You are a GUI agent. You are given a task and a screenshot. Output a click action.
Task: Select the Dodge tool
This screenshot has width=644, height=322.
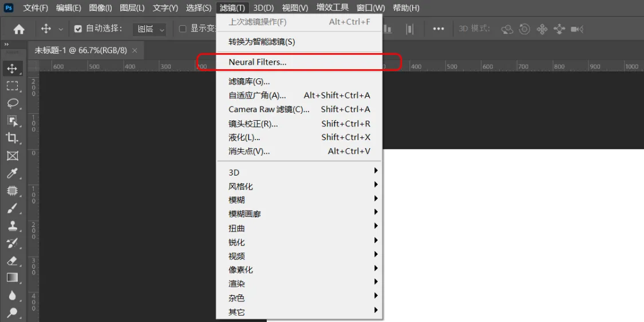click(13, 313)
